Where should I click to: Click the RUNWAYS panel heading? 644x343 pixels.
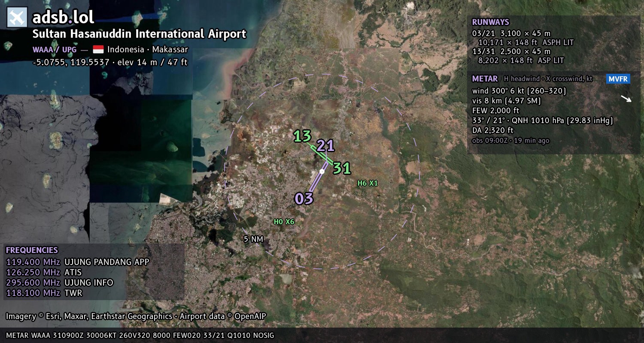pyautogui.click(x=490, y=22)
